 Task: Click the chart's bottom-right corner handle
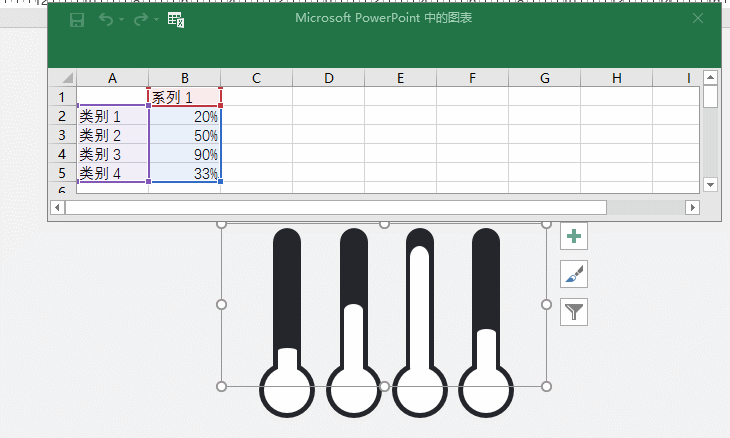[547, 386]
